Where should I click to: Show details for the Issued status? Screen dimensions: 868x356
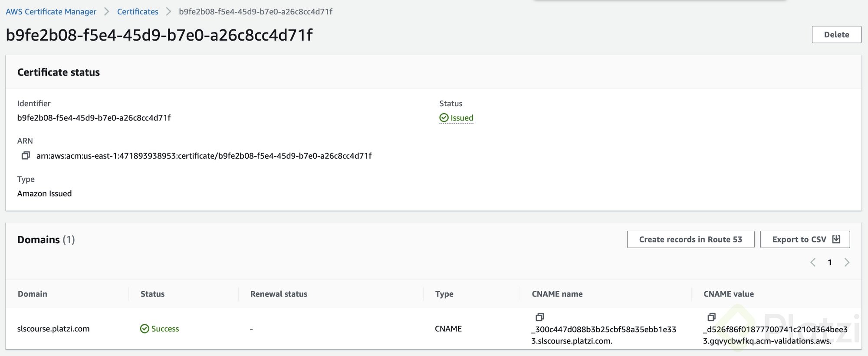point(462,118)
